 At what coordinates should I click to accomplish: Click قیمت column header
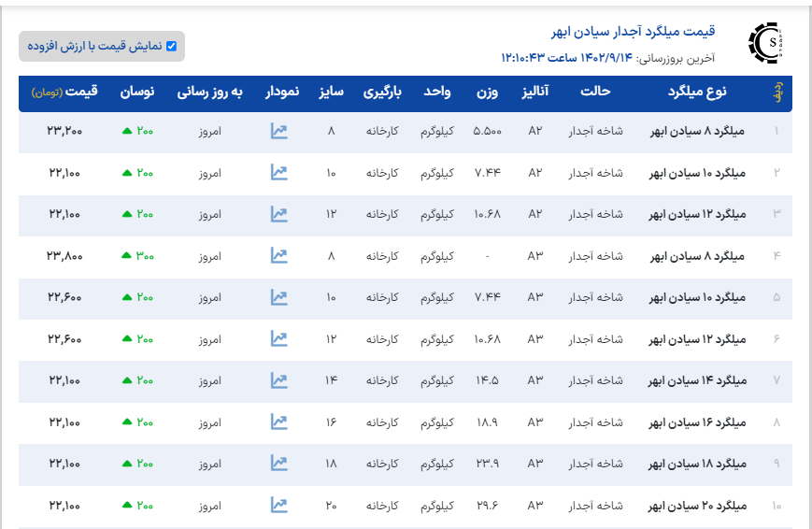64,93
